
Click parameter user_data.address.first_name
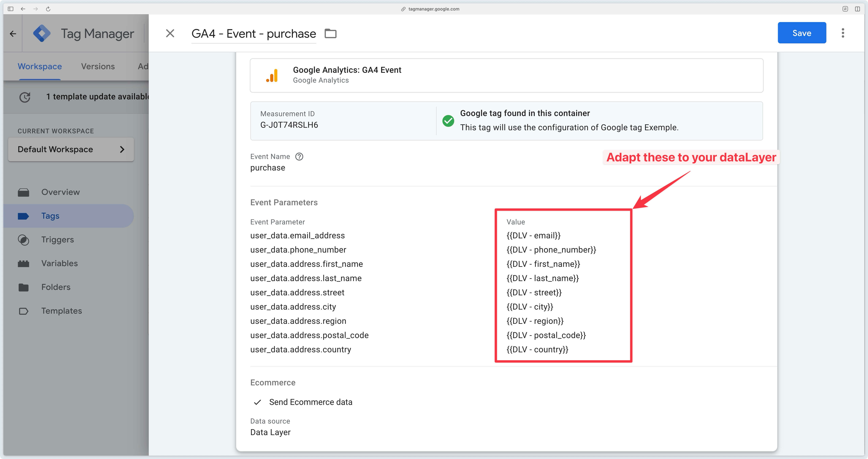(306, 264)
